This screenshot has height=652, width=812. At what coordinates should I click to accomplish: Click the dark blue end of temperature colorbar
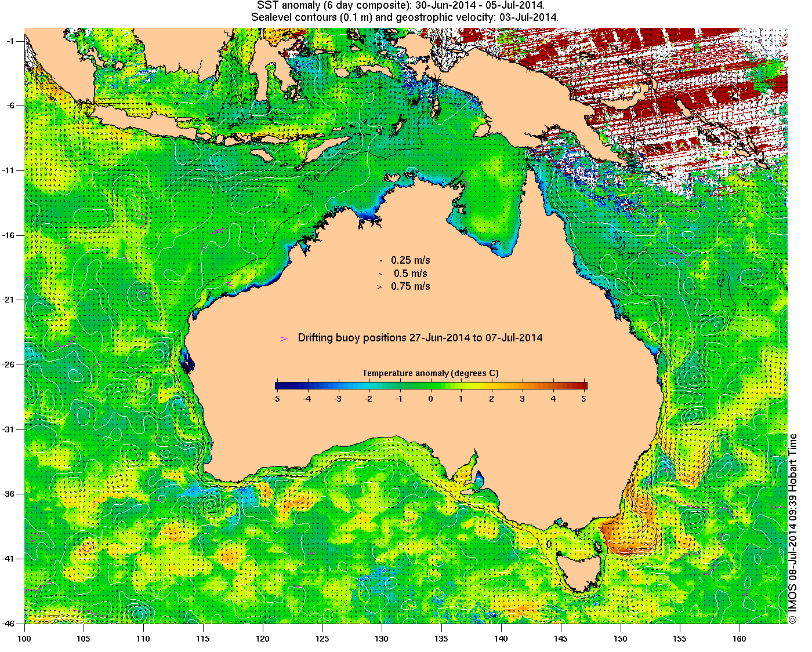tap(278, 385)
